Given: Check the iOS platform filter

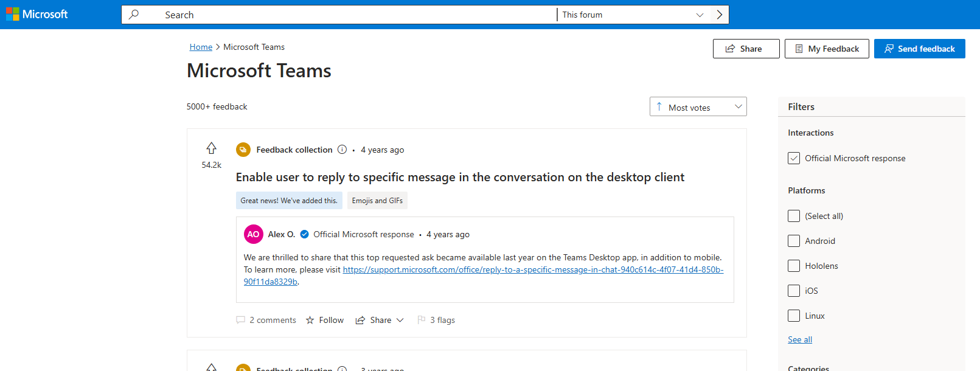Looking at the screenshot, I should pos(794,291).
